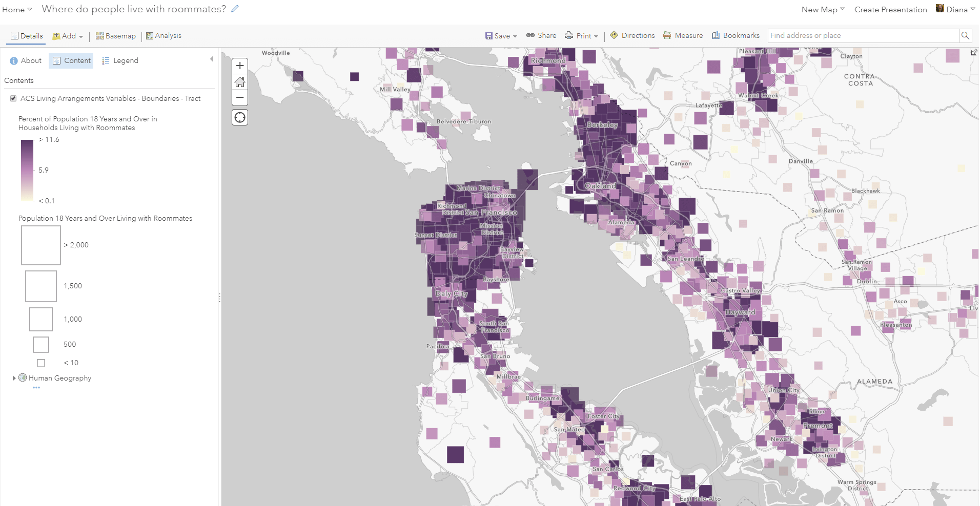Toggle the Details panel
Screen dimensions: 980x506
(27, 36)
